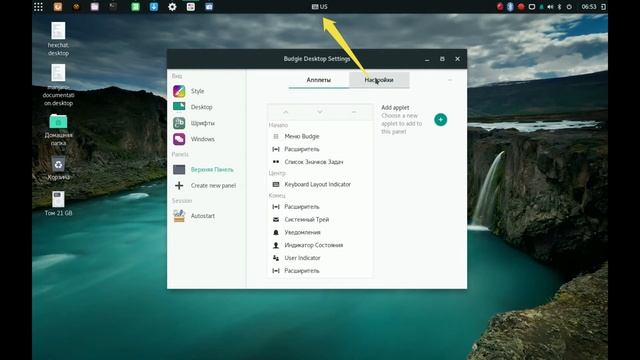The height and width of the screenshot is (360, 640).
Task: Select last Расширитель row below User Indicator
Action: coord(320,271)
